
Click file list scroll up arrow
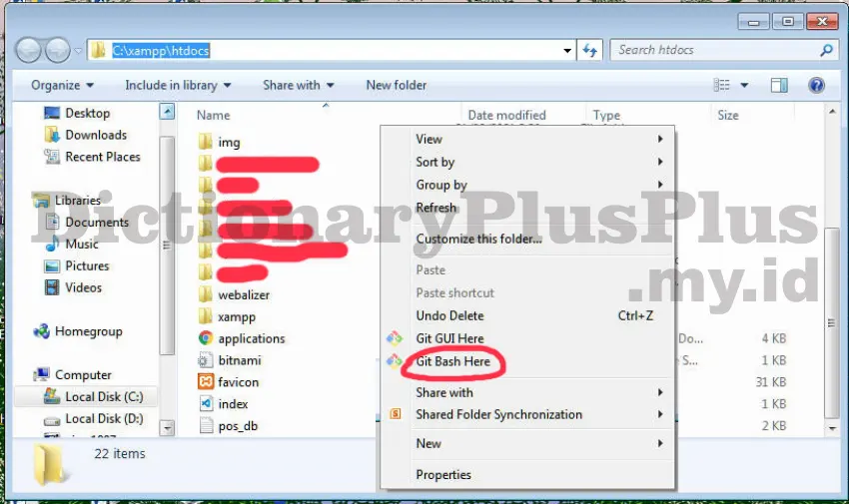832,112
